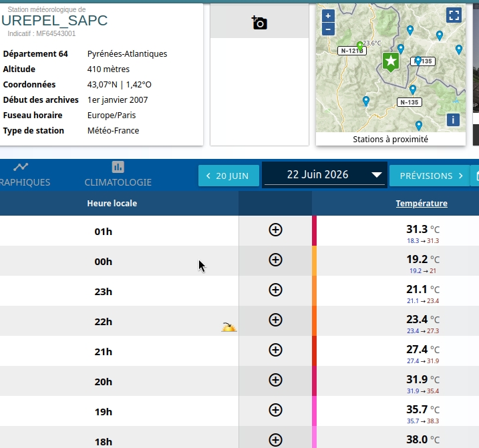This screenshot has width=479, height=448.
Task: Expand details for the 01h row
Action: pos(275,230)
